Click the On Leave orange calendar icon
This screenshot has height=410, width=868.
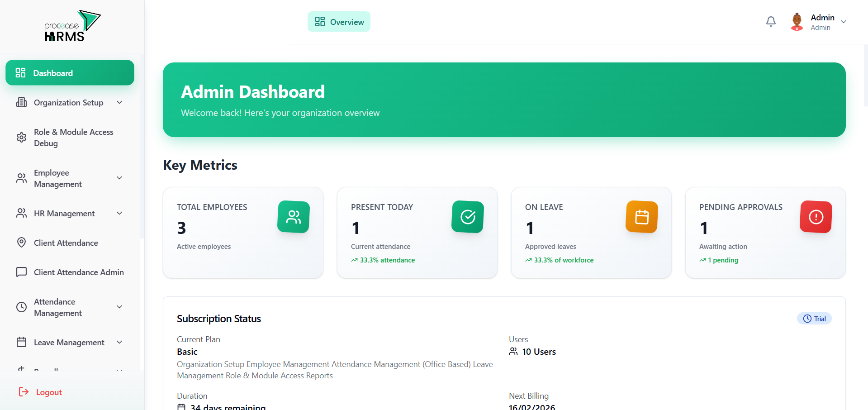click(642, 217)
